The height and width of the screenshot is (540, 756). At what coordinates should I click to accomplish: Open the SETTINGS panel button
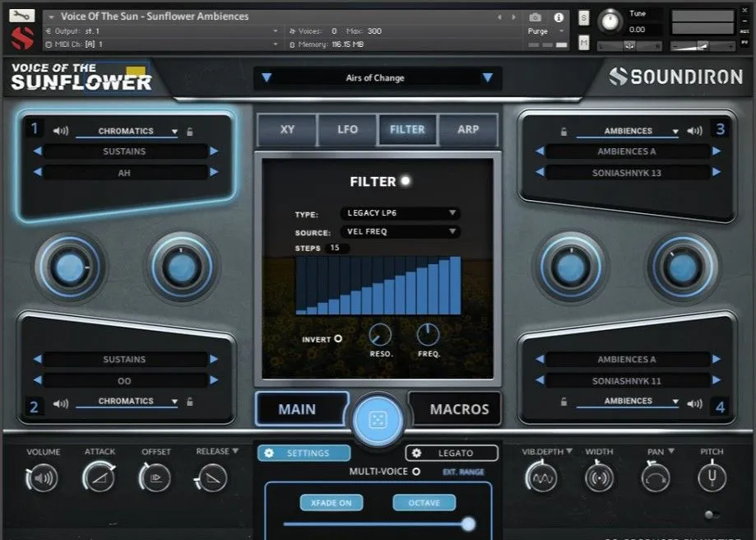click(x=304, y=453)
